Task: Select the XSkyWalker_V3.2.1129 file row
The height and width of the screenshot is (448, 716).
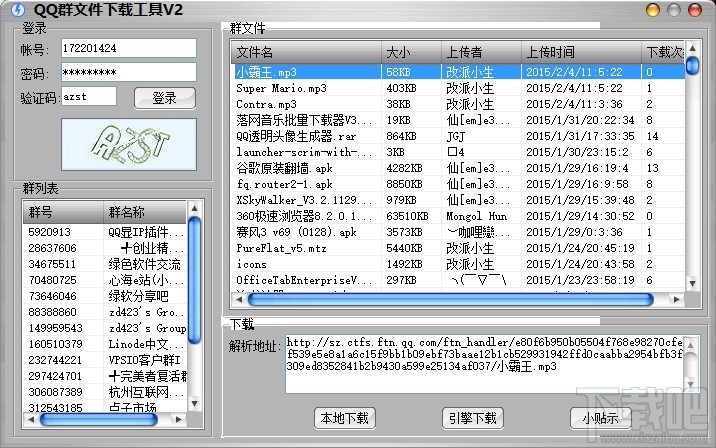Action: [458, 200]
